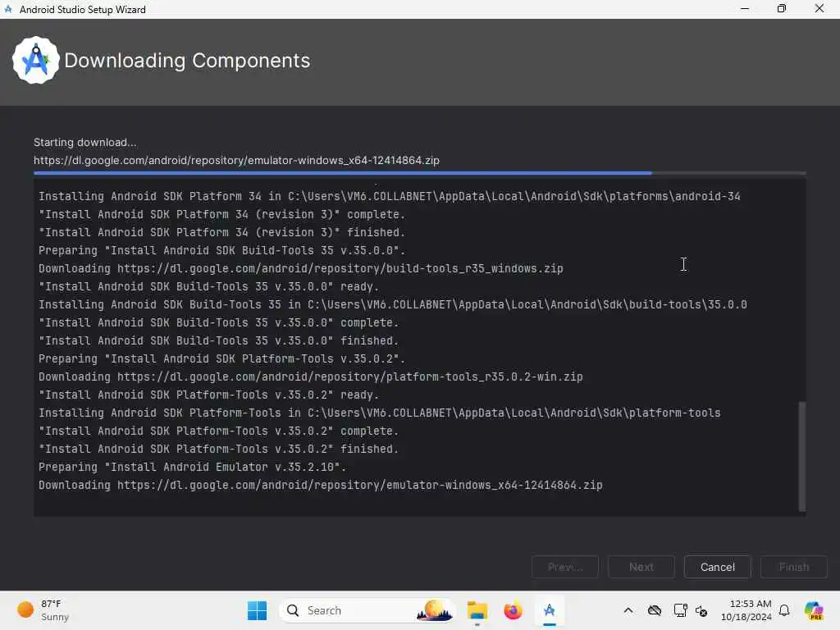The height and width of the screenshot is (630, 840).
Task: Close the Setup Wizard window
Action: tap(819, 9)
